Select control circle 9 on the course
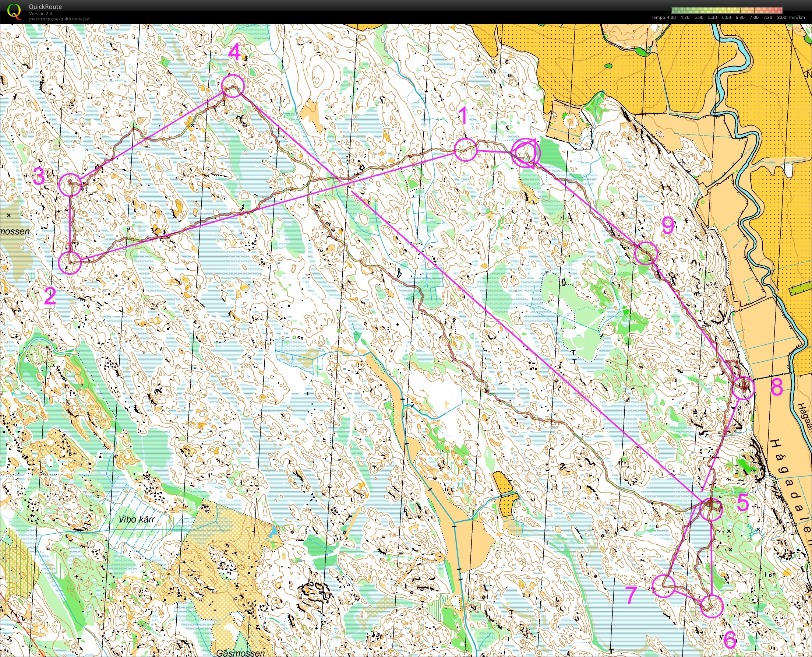This screenshot has height=657, width=812. (646, 253)
